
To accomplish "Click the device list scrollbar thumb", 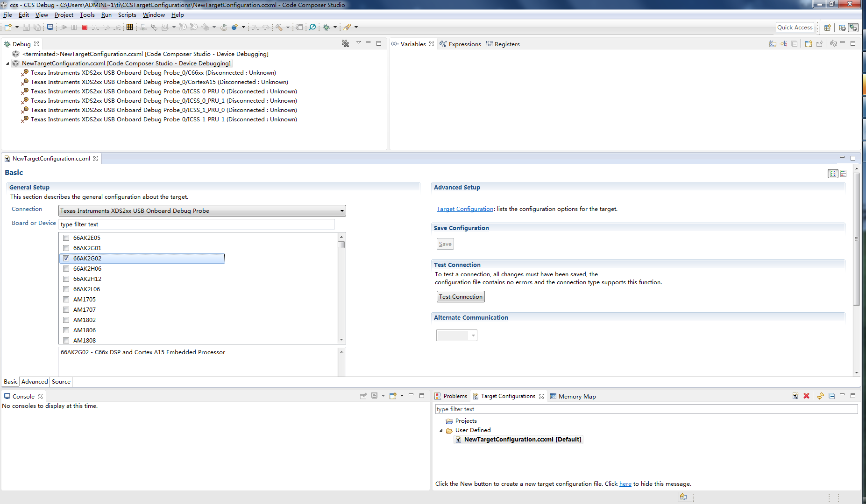I will (341, 245).
